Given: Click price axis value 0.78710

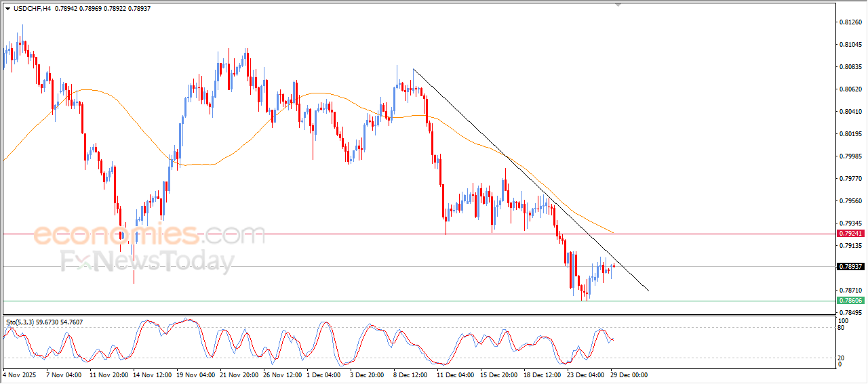Looking at the screenshot, I should 852,290.
